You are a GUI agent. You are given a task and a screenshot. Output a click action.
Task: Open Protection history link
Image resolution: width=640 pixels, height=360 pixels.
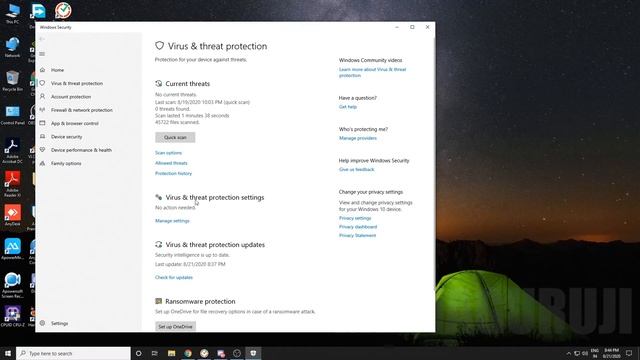[x=173, y=173]
